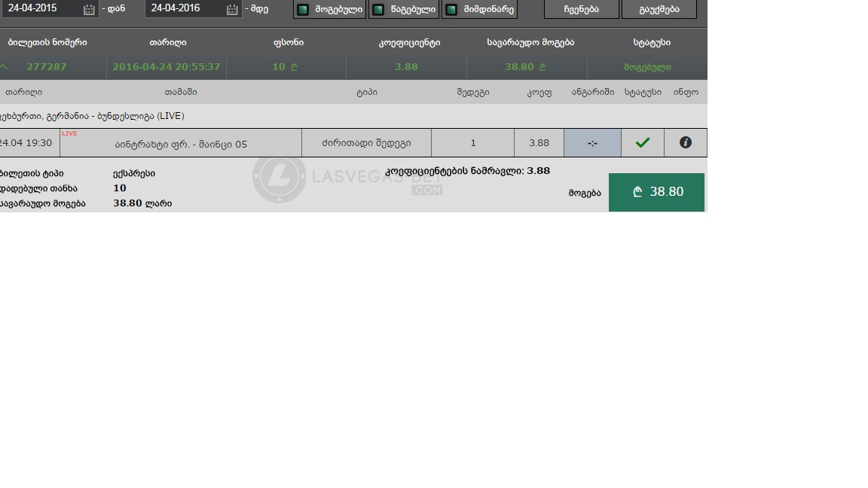Click the ინფო column header

[x=686, y=92]
